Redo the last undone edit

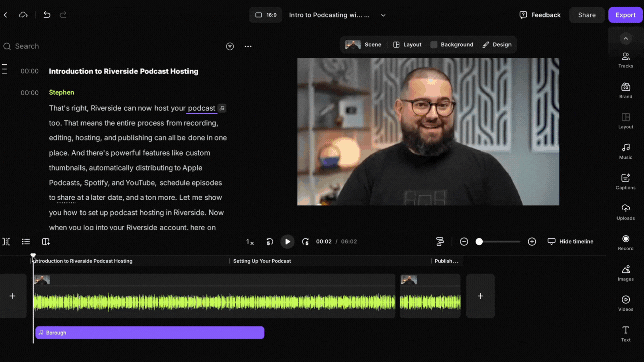63,15
